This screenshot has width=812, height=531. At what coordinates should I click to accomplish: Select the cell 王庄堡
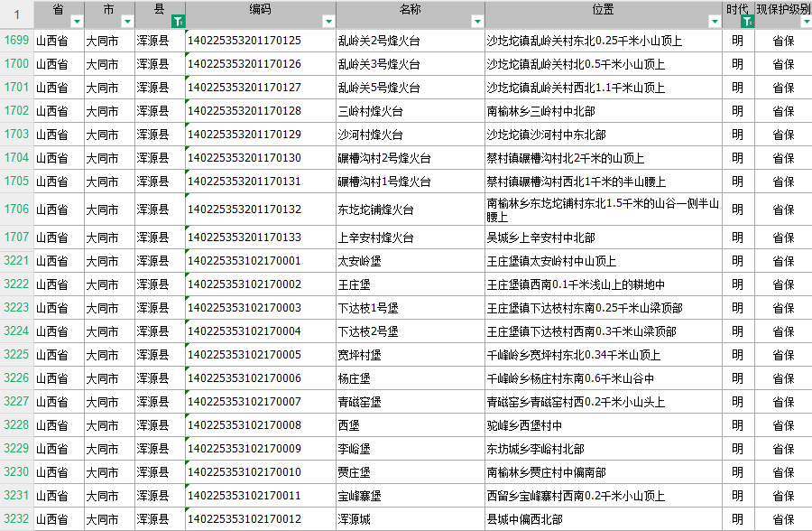click(411, 284)
